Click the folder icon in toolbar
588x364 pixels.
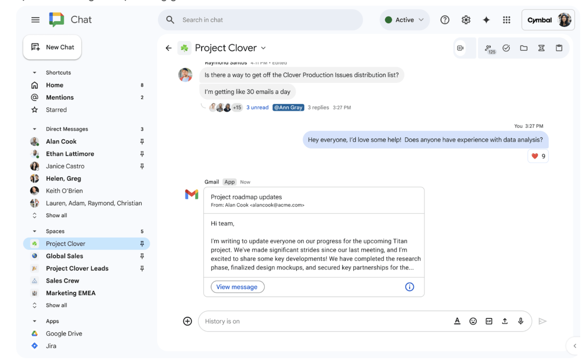pyautogui.click(x=524, y=48)
